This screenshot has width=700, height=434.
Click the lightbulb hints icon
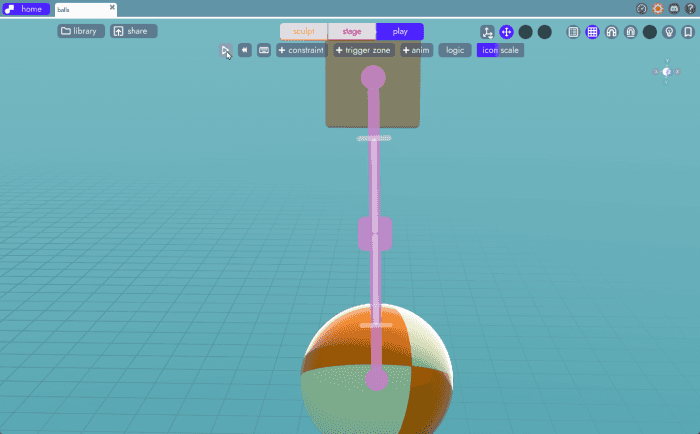669,32
